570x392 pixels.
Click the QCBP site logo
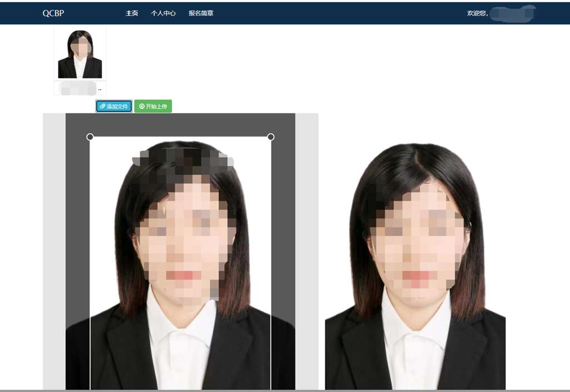pos(53,13)
